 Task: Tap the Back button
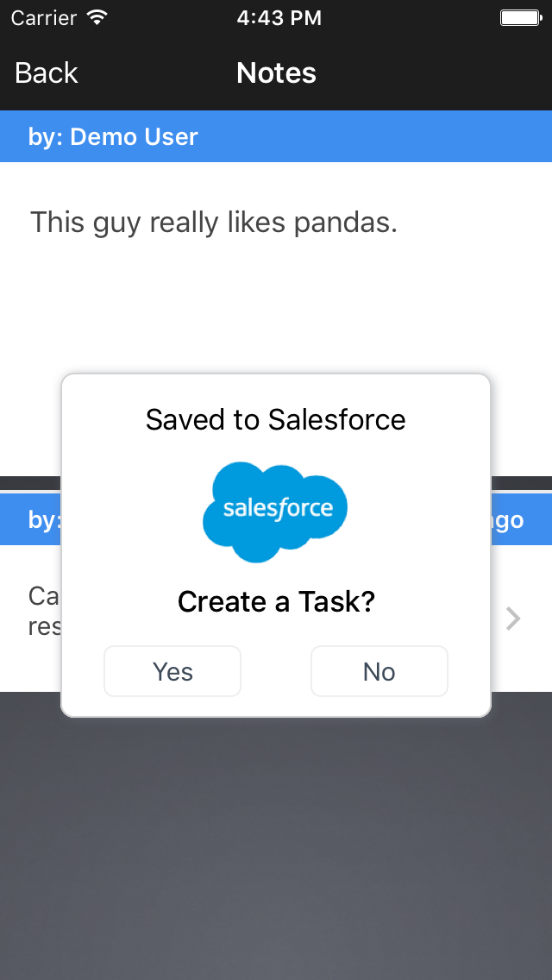(x=47, y=73)
